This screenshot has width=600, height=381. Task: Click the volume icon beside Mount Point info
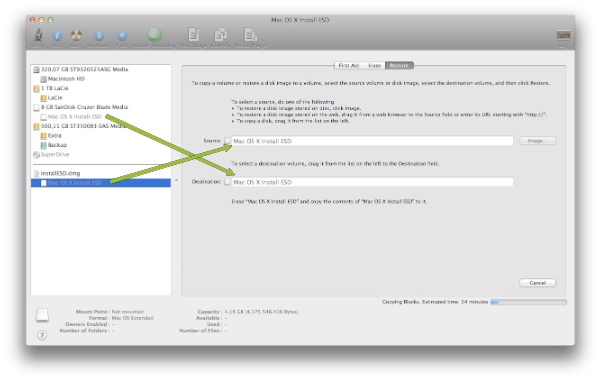point(42,315)
